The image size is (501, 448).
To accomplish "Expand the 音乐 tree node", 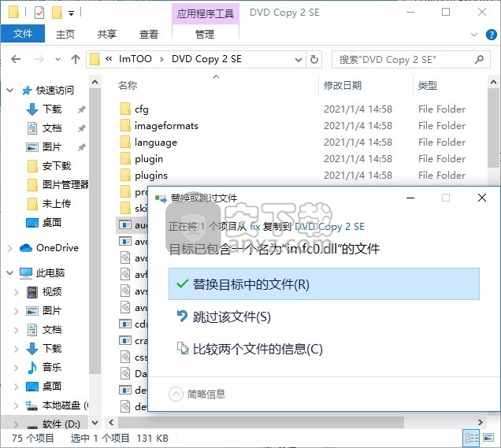I will tap(17, 368).
